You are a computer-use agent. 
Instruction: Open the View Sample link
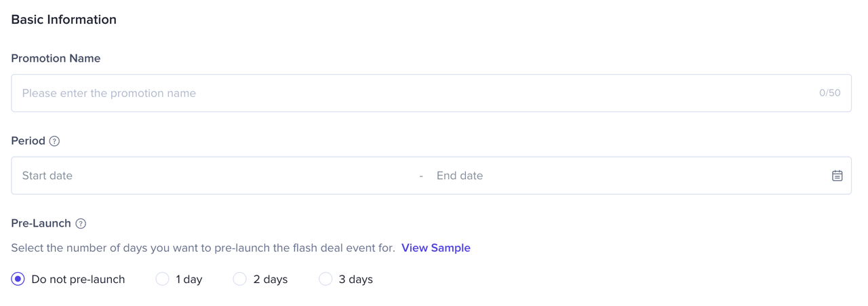[435, 248]
